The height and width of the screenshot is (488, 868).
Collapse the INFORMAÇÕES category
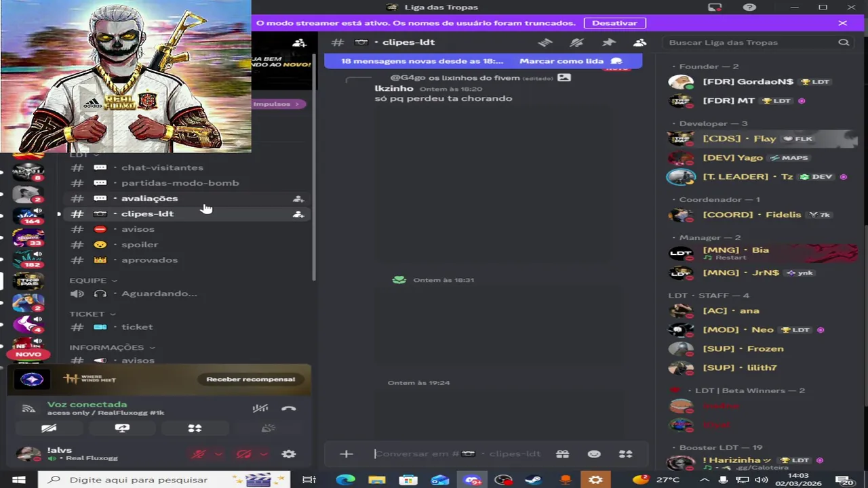tap(111, 347)
